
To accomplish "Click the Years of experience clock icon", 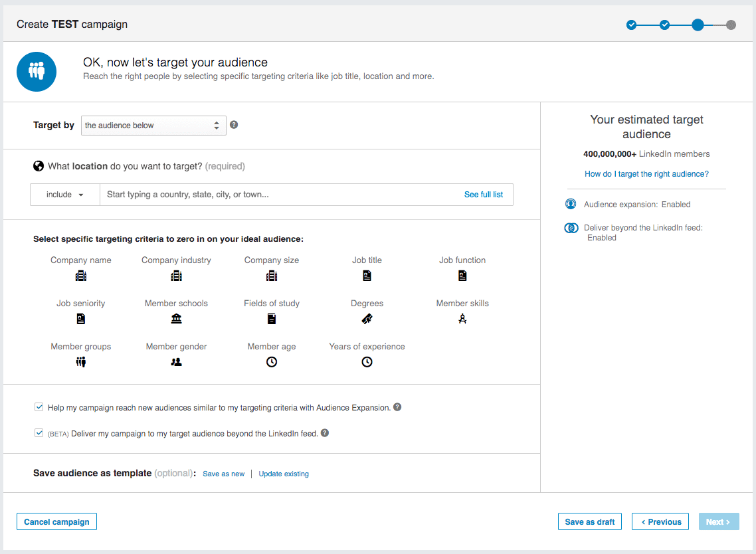I will (x=367, y=362).
